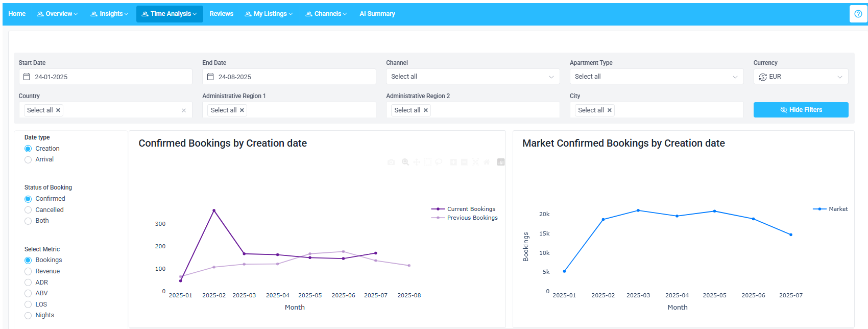Image resolution: width=868 pixels, height=329 pixels.
Task: Select the Arrival date type radio
Action: pos(28,160)
